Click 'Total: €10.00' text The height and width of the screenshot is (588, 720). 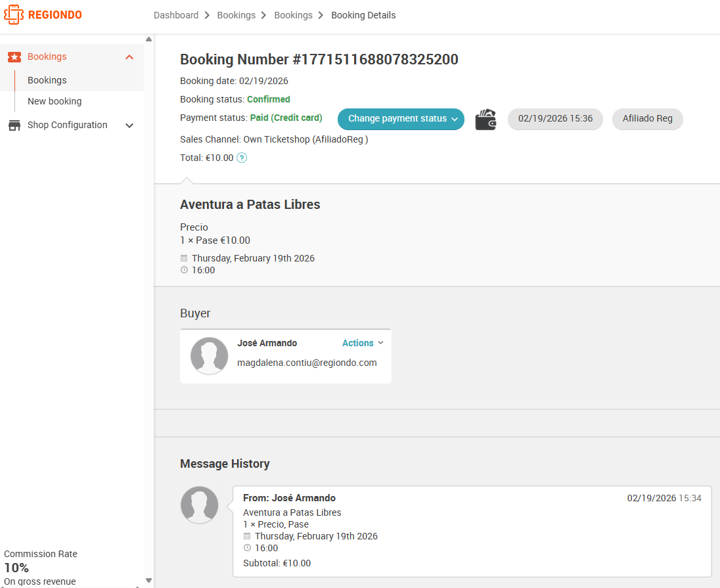click(x=207, y=158)
